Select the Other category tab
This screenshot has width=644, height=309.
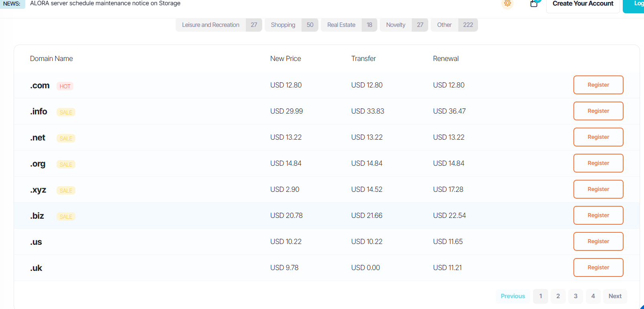[x=454, y=25]
